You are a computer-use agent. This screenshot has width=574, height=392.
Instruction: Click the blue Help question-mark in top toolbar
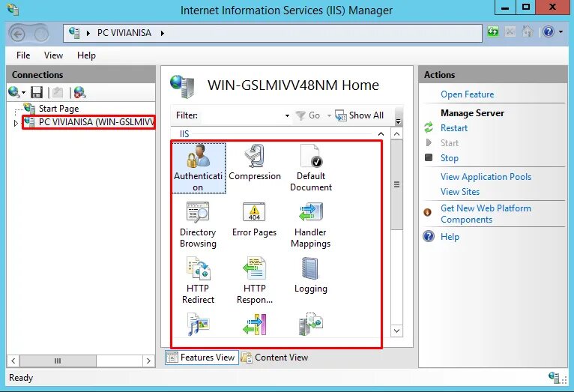[x=549, y=32]
